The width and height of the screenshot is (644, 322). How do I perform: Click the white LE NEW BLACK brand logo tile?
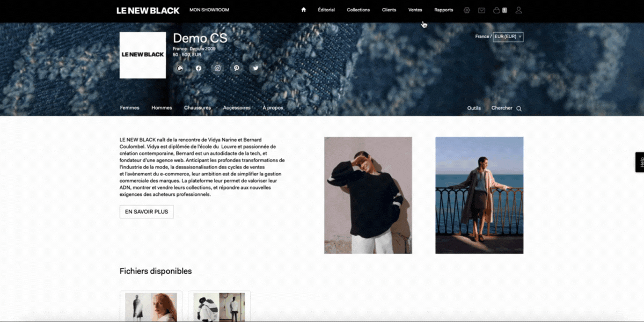[143, 55]
